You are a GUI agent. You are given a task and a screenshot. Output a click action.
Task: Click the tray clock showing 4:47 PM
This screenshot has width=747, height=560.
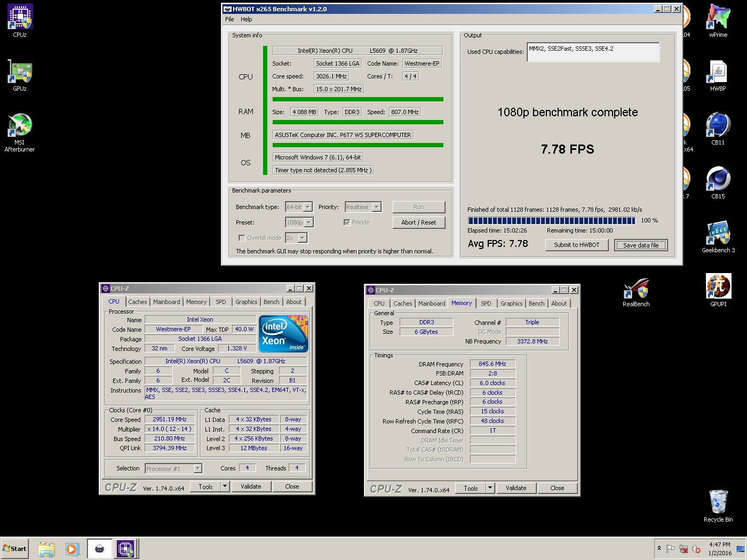(720, 549)
